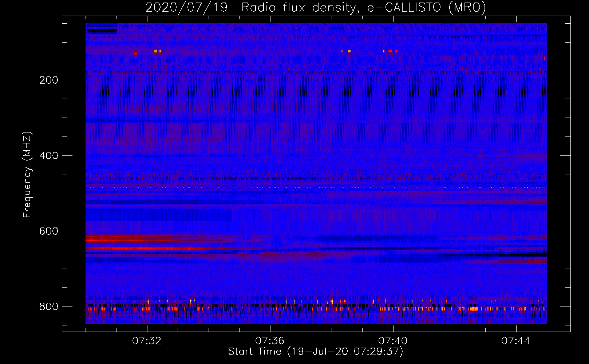Click the 'Frequency (MHZ)' axis label
589x364 pixels.
point(27,174)
